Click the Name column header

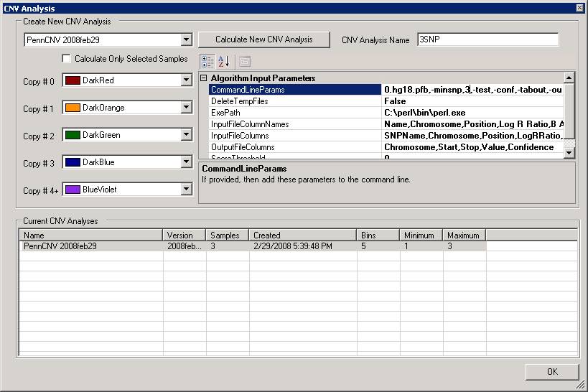click(90, 235)
